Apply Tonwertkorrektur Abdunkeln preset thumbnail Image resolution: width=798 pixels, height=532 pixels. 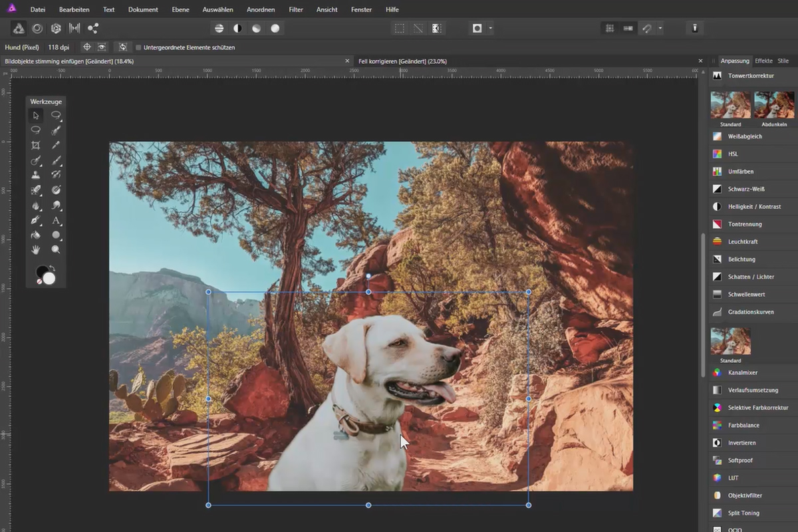point(774,104)
